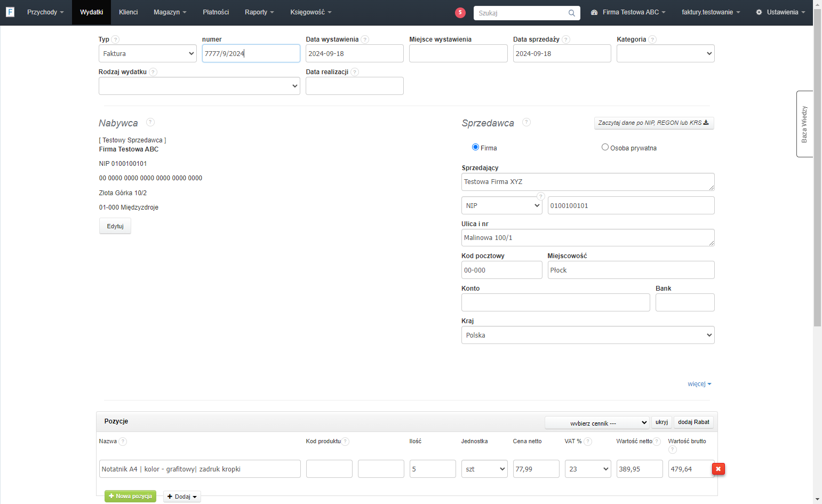Open the Rodzaj wydatku dropdown
The height and width of the screenshot is (504, 822).
[199, 86]
